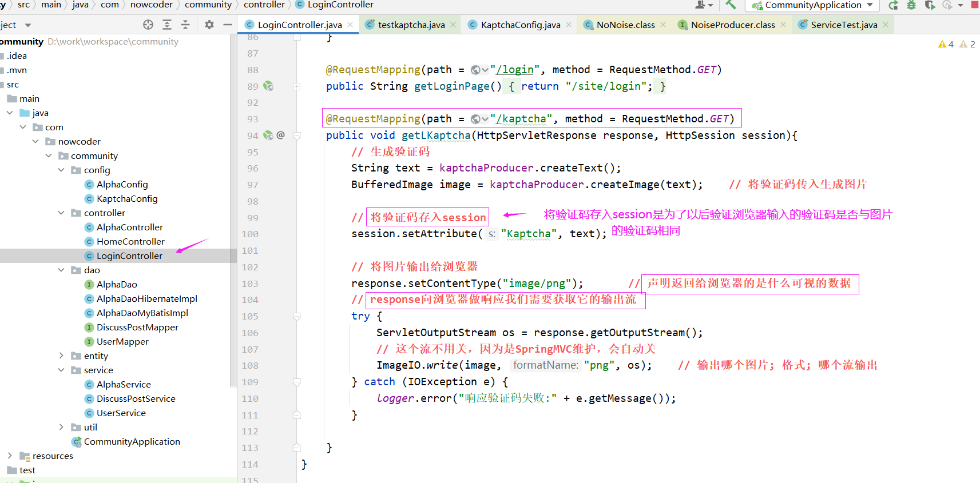Click the weak warnings count indicator
Image resolution: width=980 pixels, height=483 pixels.
967,44
